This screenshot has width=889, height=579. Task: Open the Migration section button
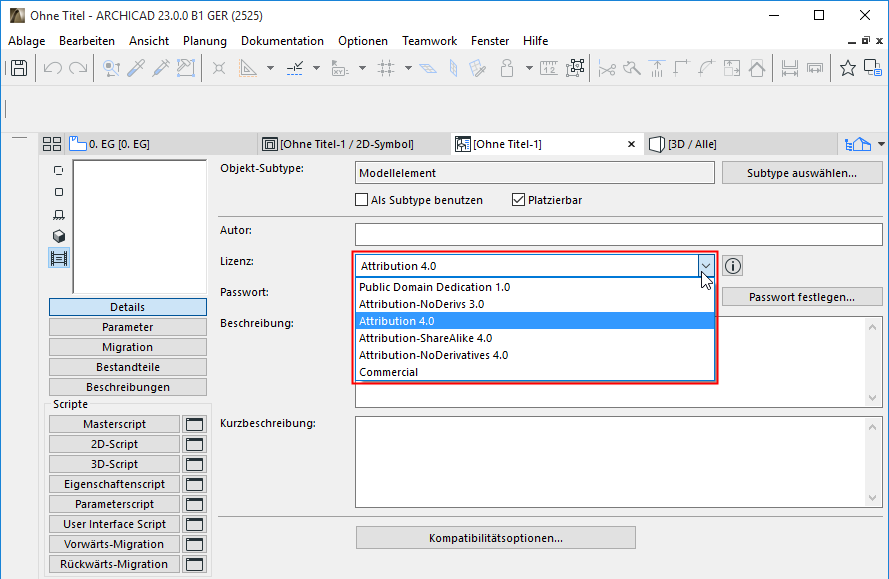point(128,347)
